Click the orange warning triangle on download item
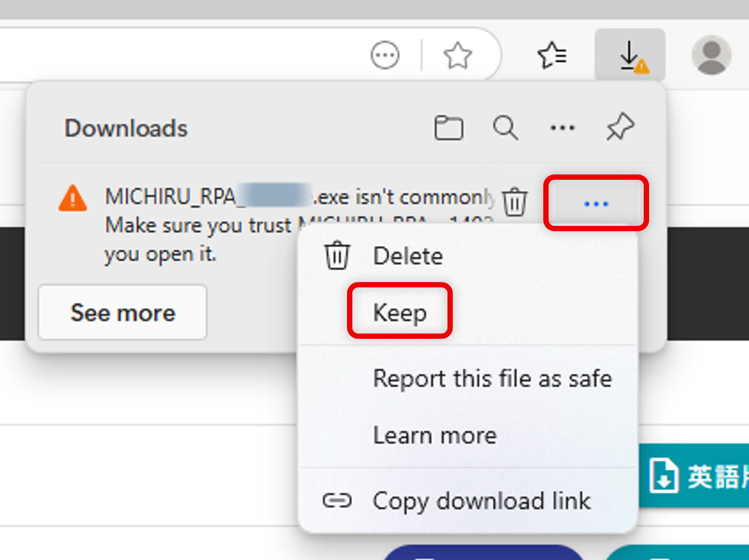Image resolution: width=749 pixels, height=560 pixels. [x=73, y=198]
